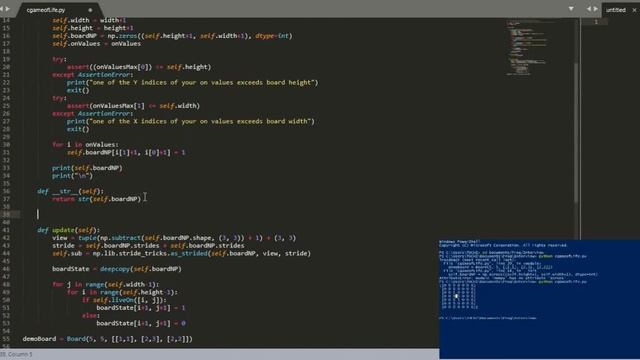Click "if self.liveOn([i, j]):" line
The image size is (640, 360).
tap(124, 299)
